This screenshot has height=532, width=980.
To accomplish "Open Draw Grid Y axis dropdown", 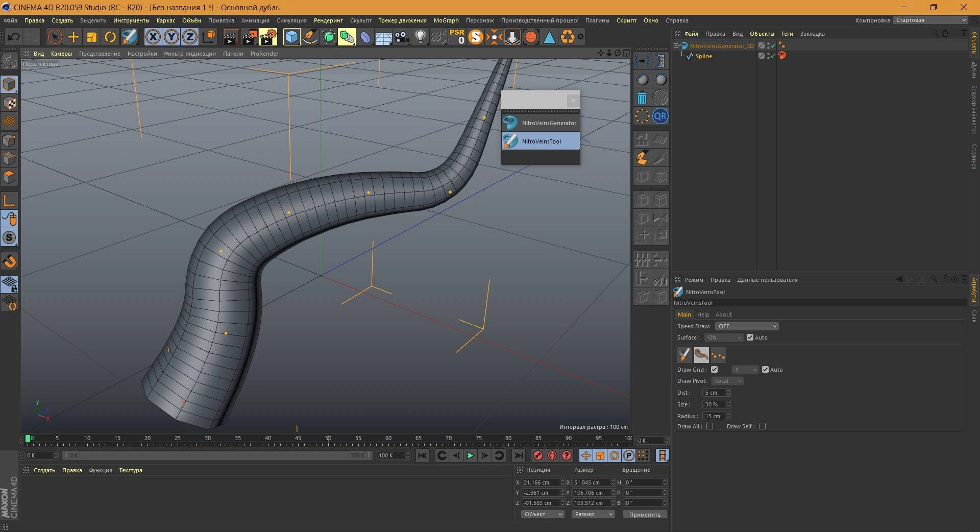I will tap(745, 370).
